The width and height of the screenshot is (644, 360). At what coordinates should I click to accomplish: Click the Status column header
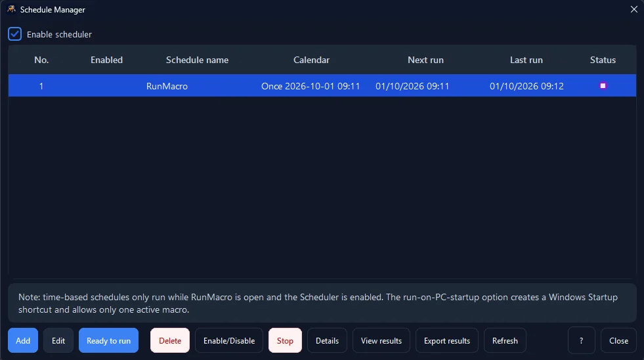tap(603, 60)
